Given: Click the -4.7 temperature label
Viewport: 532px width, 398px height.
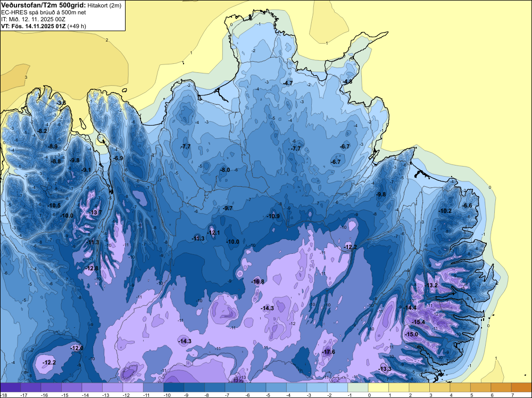Looking at the screenshot, I should 288,83.
